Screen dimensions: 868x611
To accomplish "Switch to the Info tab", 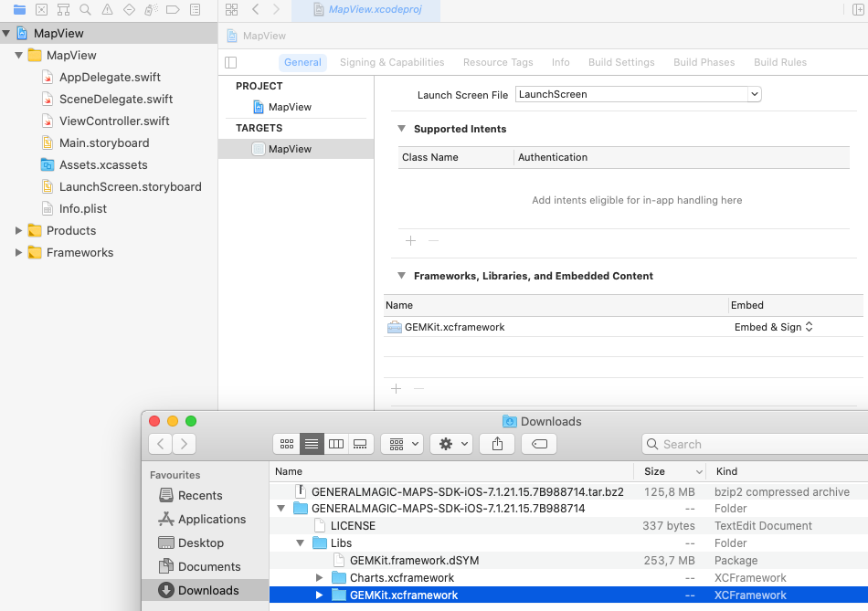I will (x=560, y=62).
